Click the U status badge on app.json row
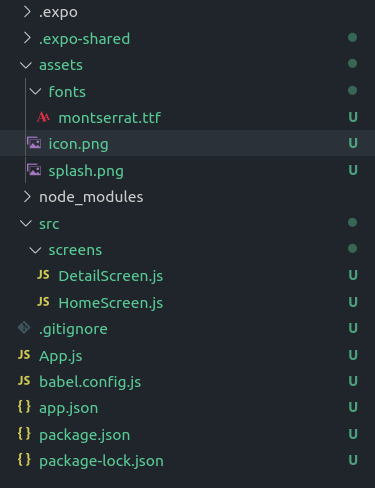 353,407
